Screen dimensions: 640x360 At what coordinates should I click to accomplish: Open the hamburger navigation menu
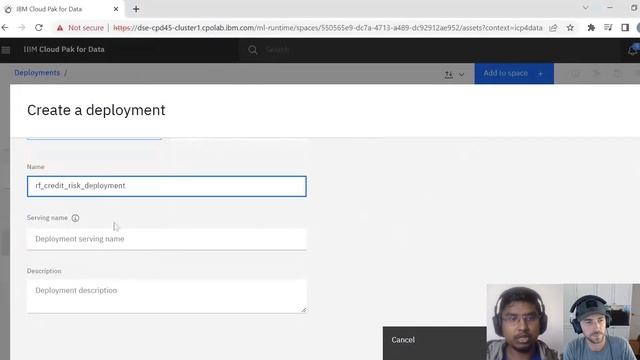click(6, 50)
